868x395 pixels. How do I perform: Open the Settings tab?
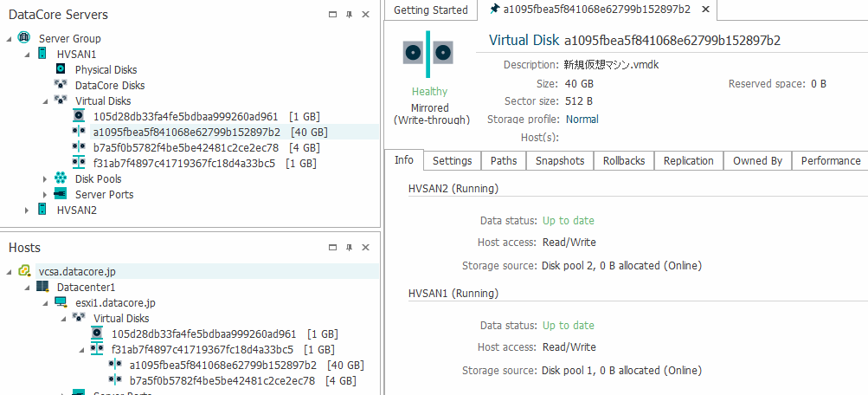pos(453,160)
